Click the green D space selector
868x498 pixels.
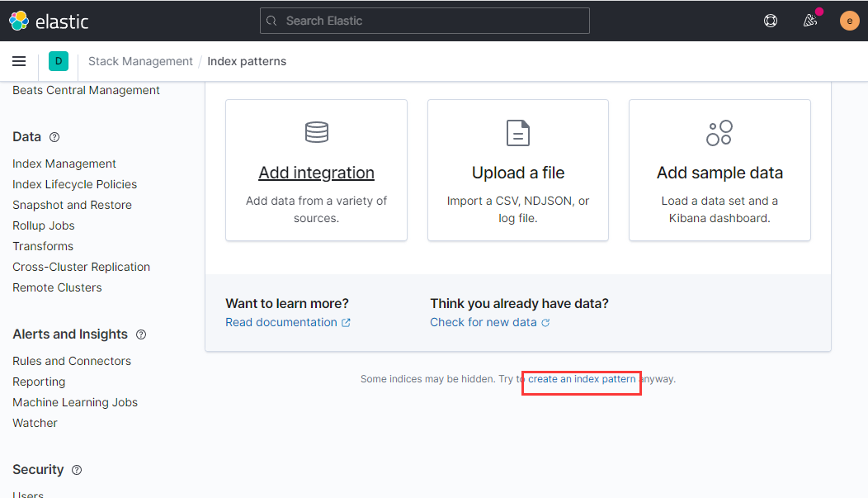click(59, 61)
